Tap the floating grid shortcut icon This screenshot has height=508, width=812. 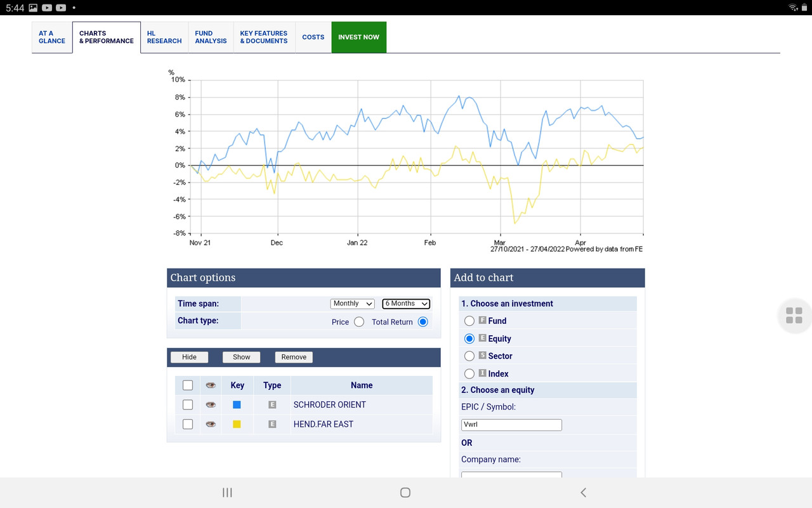coord(794,315)
